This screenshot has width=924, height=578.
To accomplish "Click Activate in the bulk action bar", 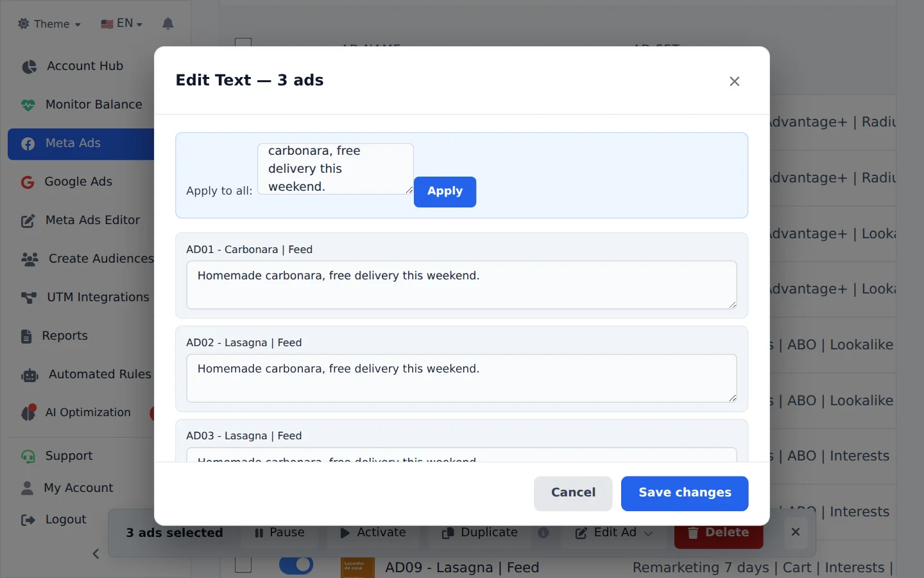I will pyautogui.click(x=373, y=532).
